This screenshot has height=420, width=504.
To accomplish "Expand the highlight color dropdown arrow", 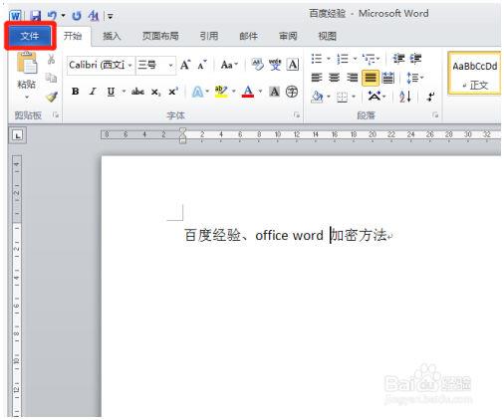I will (x=234, y=92).
